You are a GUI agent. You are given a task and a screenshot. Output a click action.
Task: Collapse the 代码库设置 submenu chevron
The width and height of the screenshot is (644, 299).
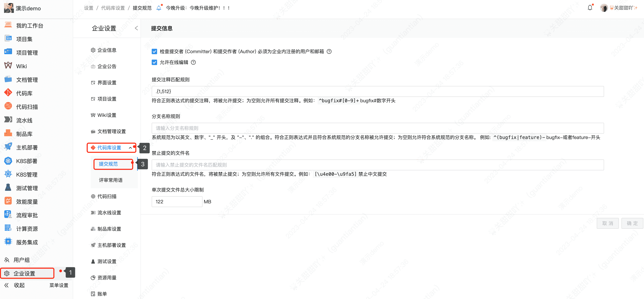pyautogui.click(x=130, y=148)
